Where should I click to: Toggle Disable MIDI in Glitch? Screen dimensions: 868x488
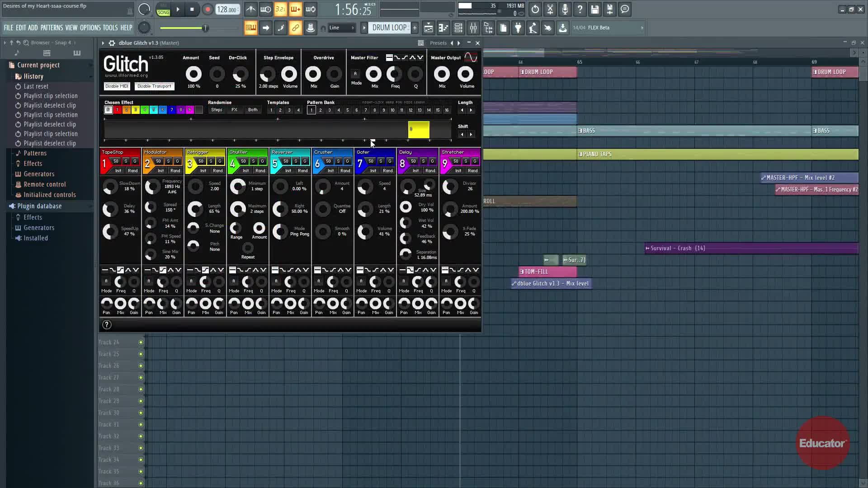pos(117,86)
